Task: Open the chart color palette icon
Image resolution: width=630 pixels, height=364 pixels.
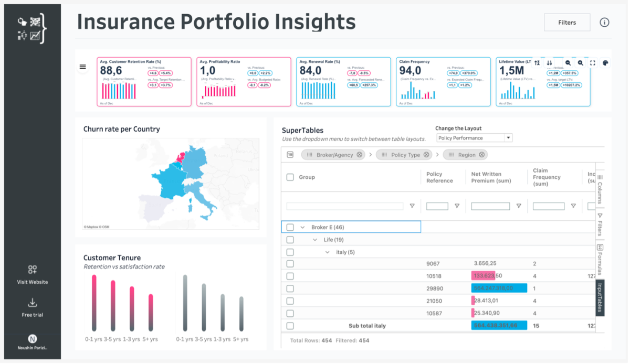Action: (605, 62)
